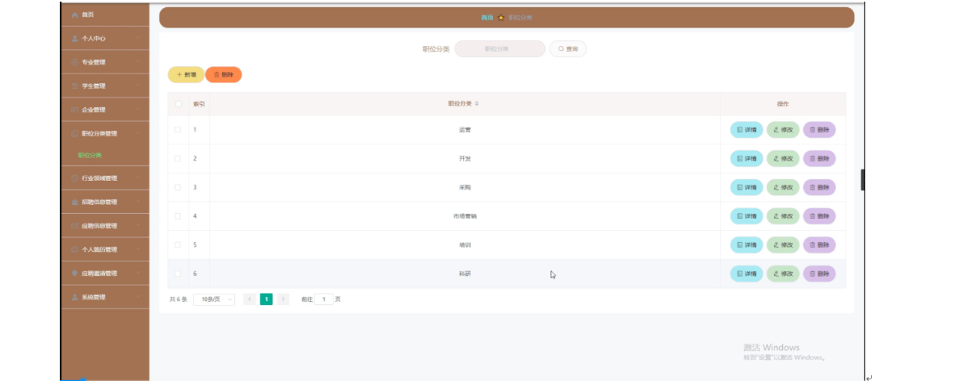Click the icon beside 专业管理
Viewport: 980px width, 385px height.
74,62
